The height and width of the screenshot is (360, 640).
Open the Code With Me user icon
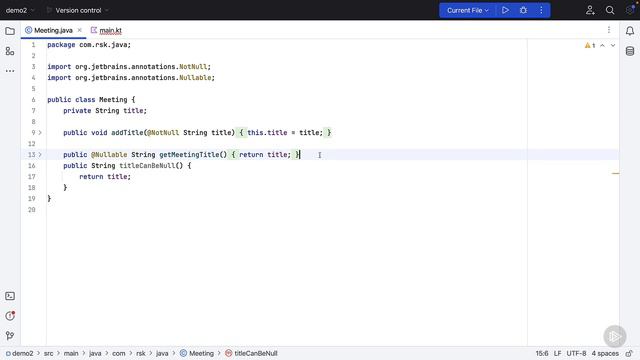coord(590,10)
